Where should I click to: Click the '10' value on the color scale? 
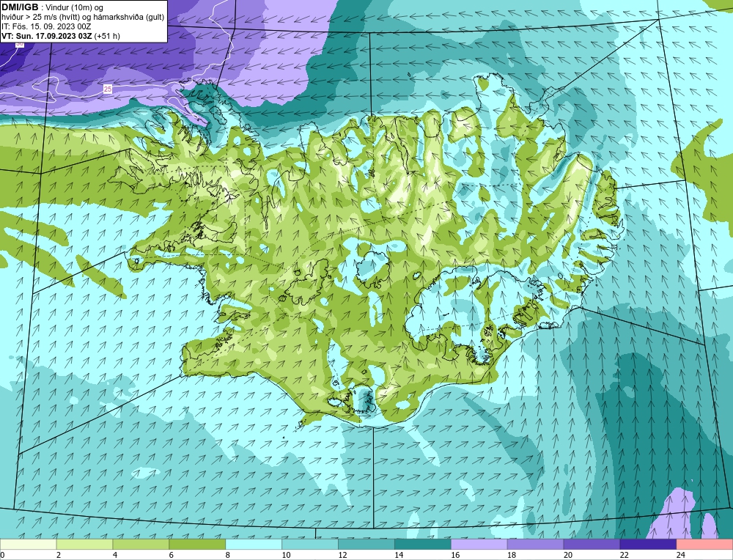pos(286,555)
